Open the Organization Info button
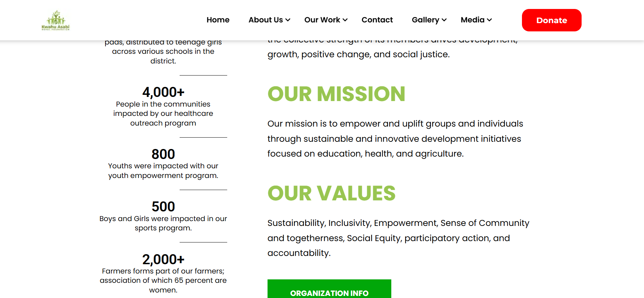 click(329, 292)
